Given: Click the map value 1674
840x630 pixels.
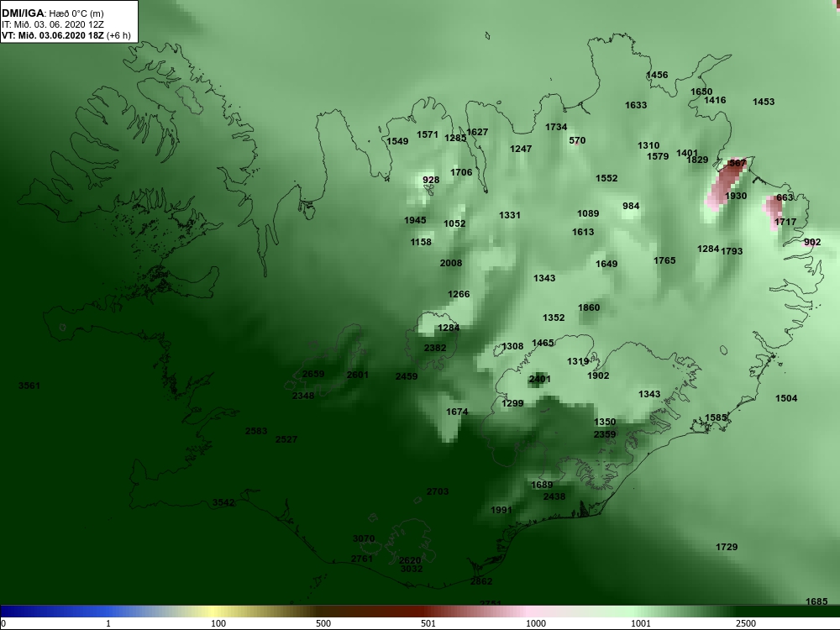Looking at the screenshot, I should (457, 412).
